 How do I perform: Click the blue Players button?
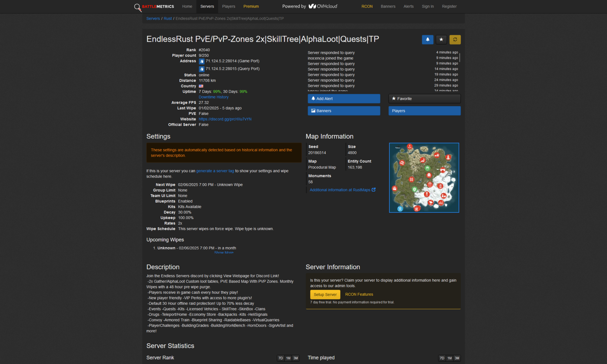[425, 111]
